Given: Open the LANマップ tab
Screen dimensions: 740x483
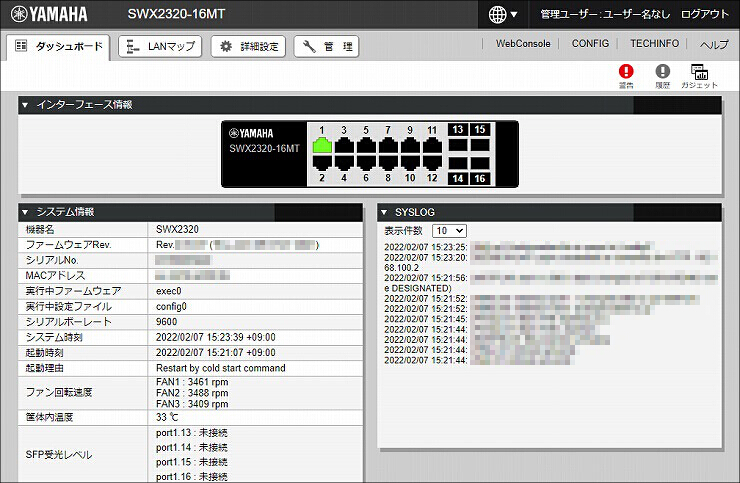Looking at the screenshot, I should pos(160,46).
